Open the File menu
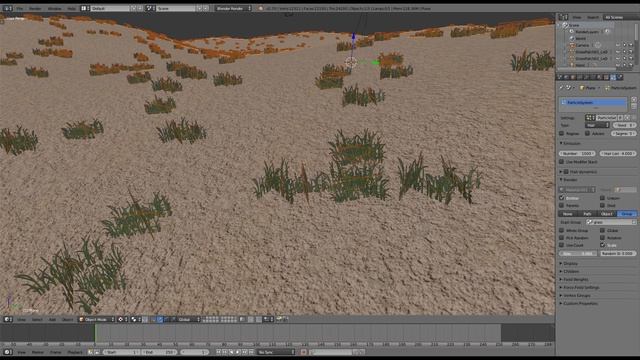Image resolution: width=640 pixels, height=360 pixels. (20, 8)
